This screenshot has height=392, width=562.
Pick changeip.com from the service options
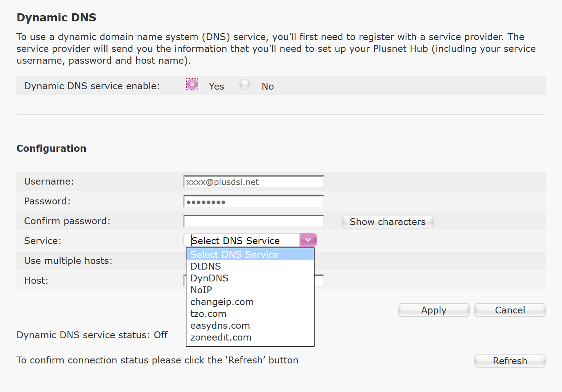pos(222,302)
